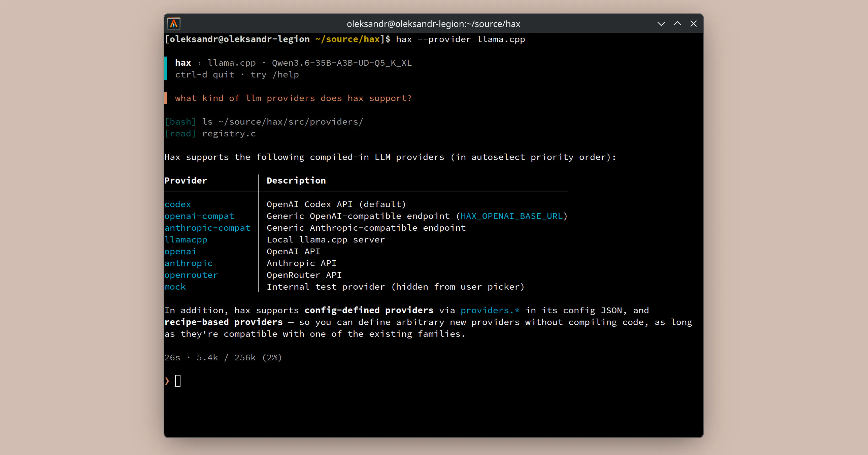Click the '26s' elapsed time in status line
The width and height of the screenshot is (868, 455).
172,358
